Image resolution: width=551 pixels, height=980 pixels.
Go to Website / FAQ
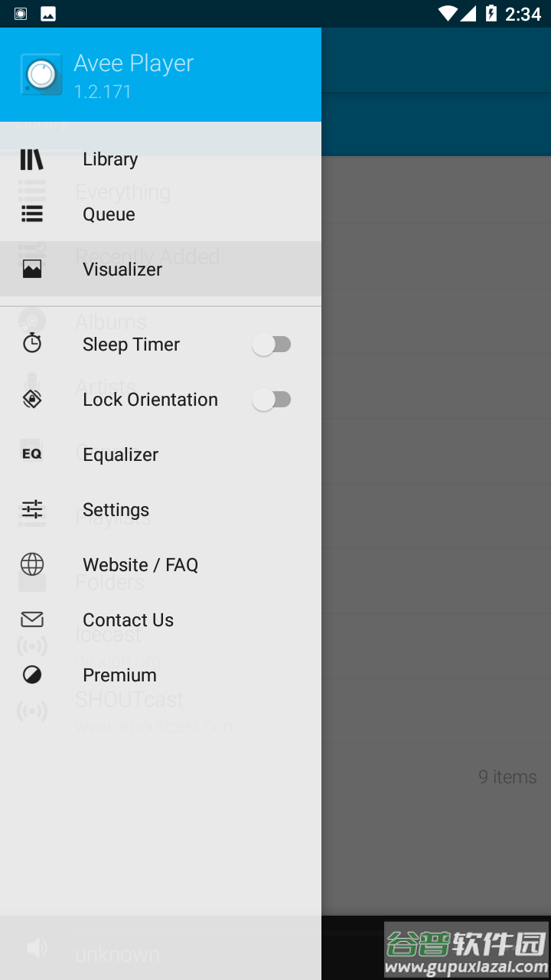(x=141, y=565)
